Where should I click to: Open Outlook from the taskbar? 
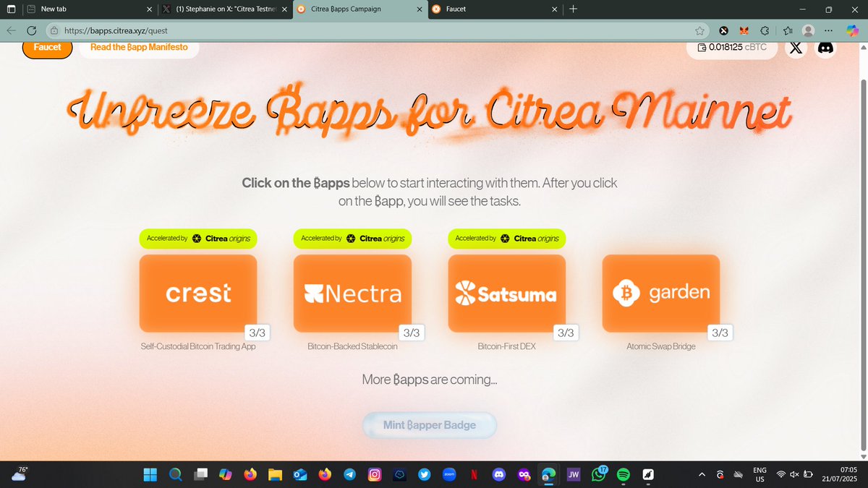(299, 474)
